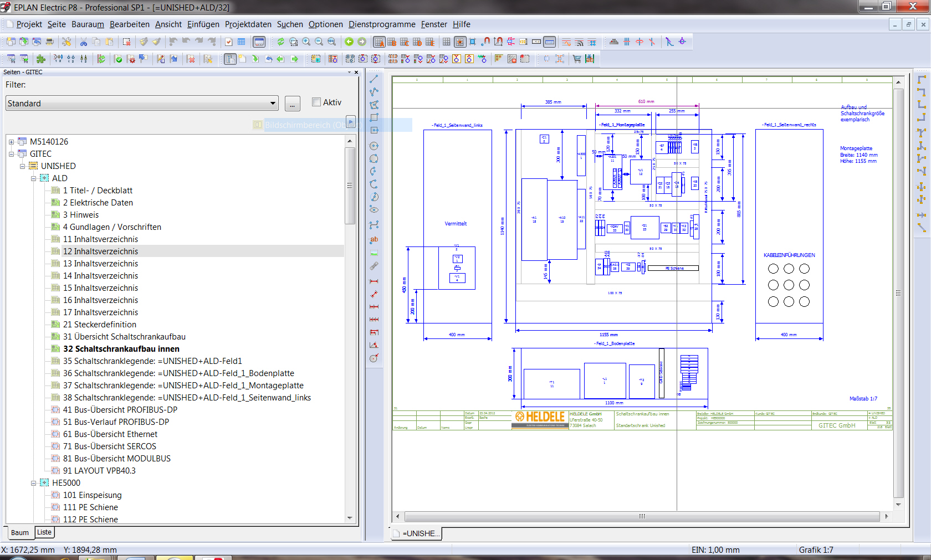Select the 'ab' text insertion tool
Image resolution: width=931 pixels, height=560 pixels.
[374, 239]
